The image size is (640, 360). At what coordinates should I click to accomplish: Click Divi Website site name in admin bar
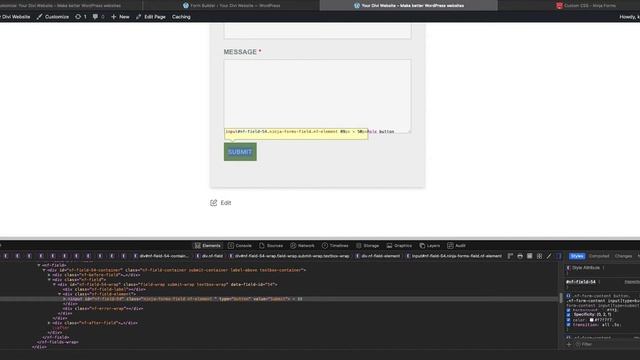point(16,17)
